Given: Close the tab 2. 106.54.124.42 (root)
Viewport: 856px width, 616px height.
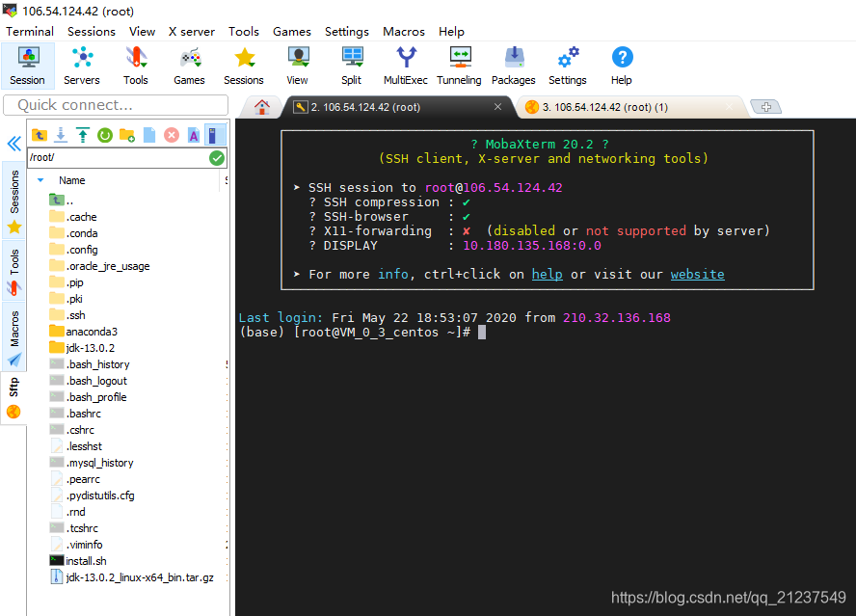Looking at the screenshot, I should (497, 106).
